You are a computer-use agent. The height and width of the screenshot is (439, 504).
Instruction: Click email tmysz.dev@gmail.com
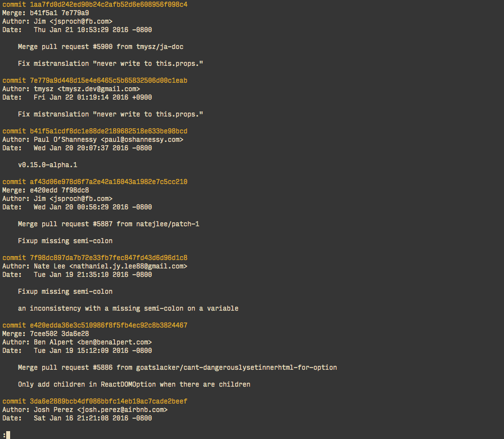coord(98,89)
